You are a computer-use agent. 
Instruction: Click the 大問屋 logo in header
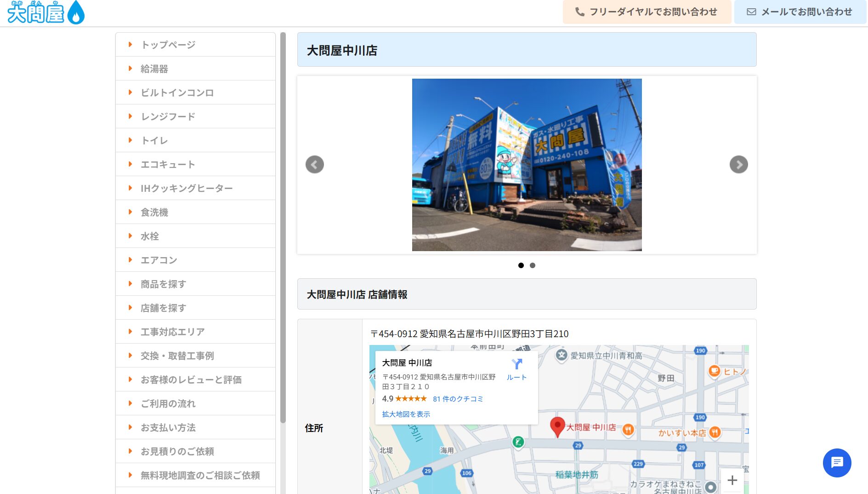[46, 12]
